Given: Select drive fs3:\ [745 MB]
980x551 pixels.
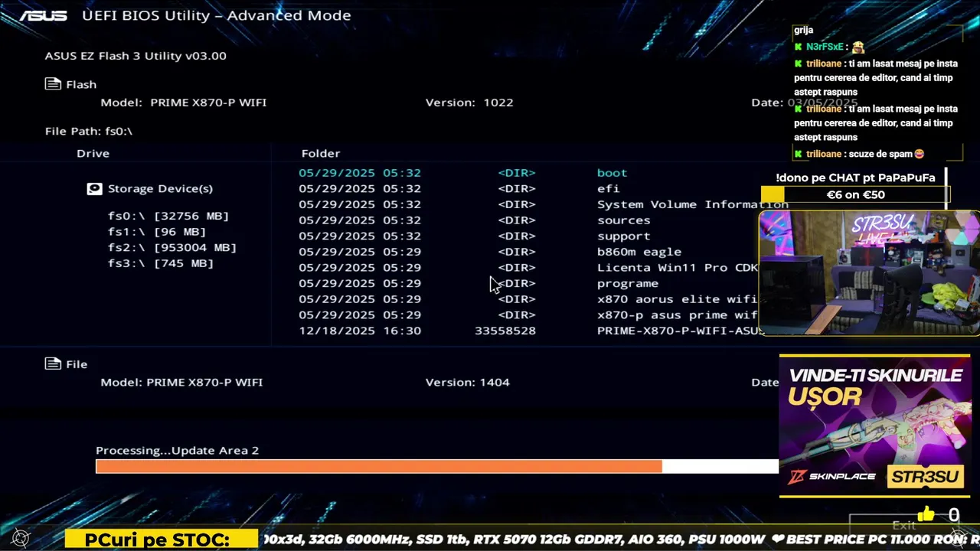Looking at the screenshot, I should (161, 263).
